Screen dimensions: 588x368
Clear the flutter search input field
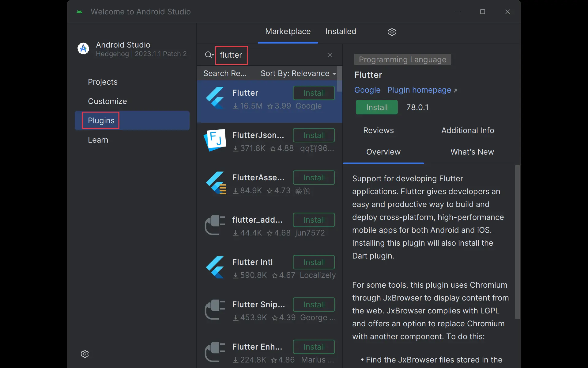(330, 55)
